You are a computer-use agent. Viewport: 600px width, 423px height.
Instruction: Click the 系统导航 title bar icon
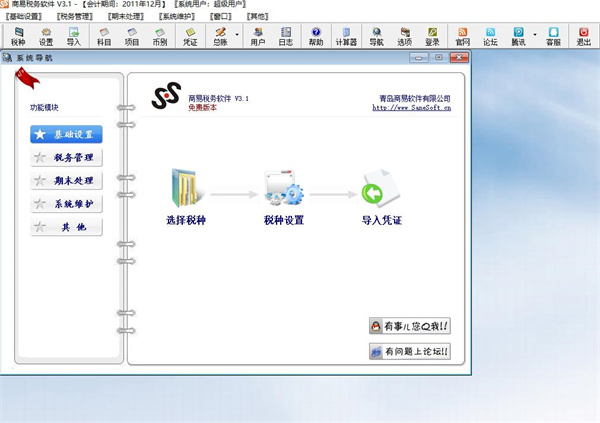point(7,58)
